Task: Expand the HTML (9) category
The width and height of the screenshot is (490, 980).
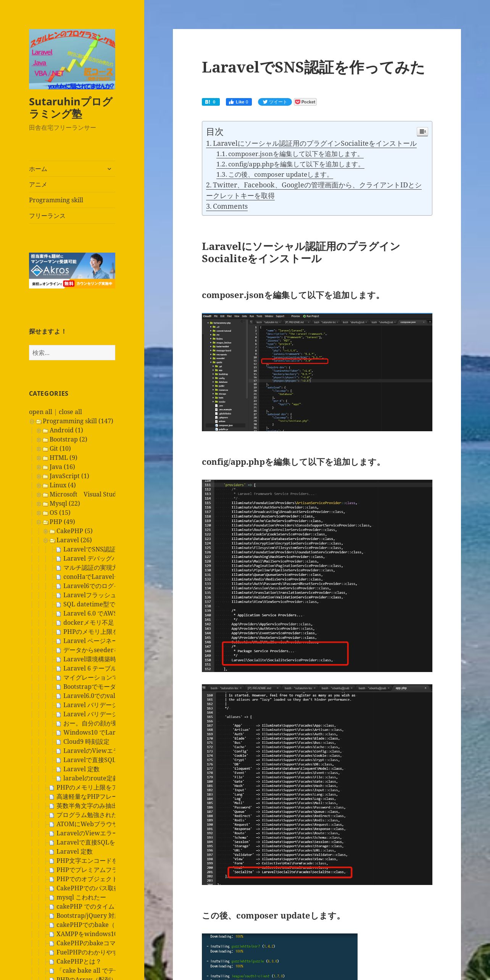Action: (39, 458)
